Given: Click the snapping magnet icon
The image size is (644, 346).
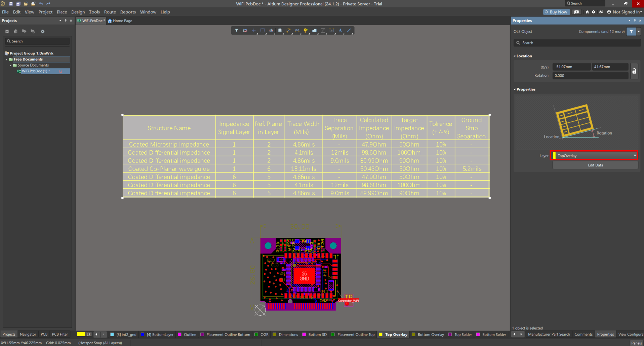Looking at the screenshot, I should coord(245,31).
